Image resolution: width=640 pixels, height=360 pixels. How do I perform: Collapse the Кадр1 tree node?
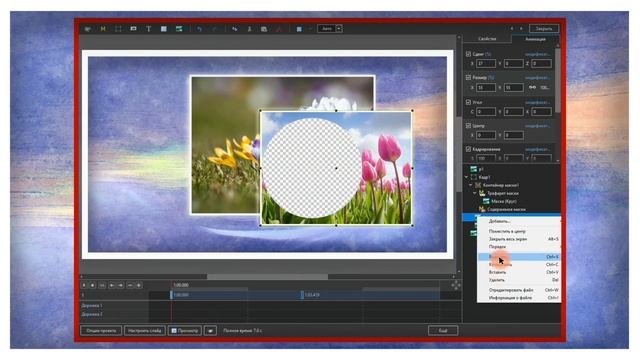coord(467,177)
